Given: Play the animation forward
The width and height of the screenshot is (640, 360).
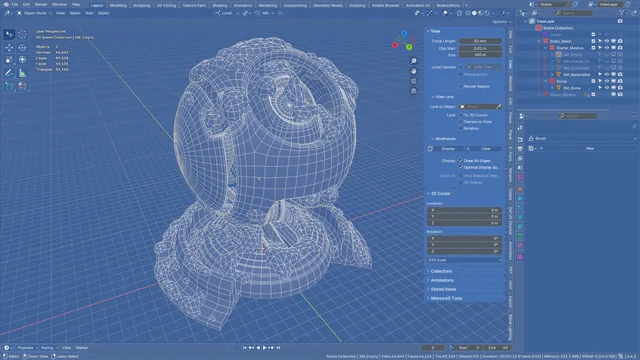Looking at the screenshot, I should coord(264,348).
